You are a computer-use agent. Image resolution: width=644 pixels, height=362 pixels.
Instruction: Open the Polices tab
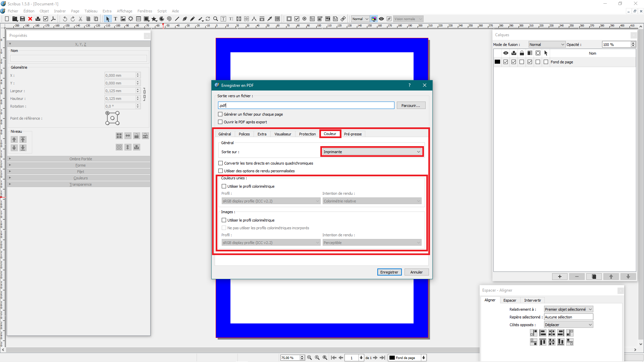click(244, 134)
